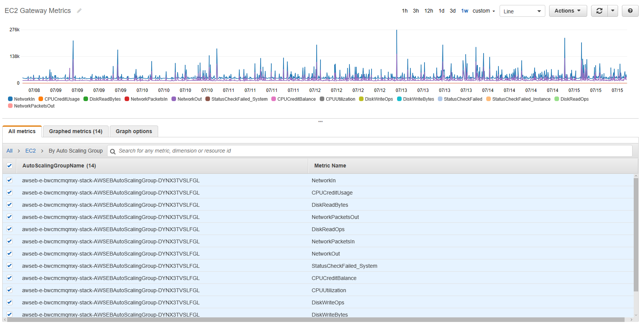
Task: Click the By Auto Scaling Group breadcrumb text
Action: pyautogui.click(x=75, y=151)
